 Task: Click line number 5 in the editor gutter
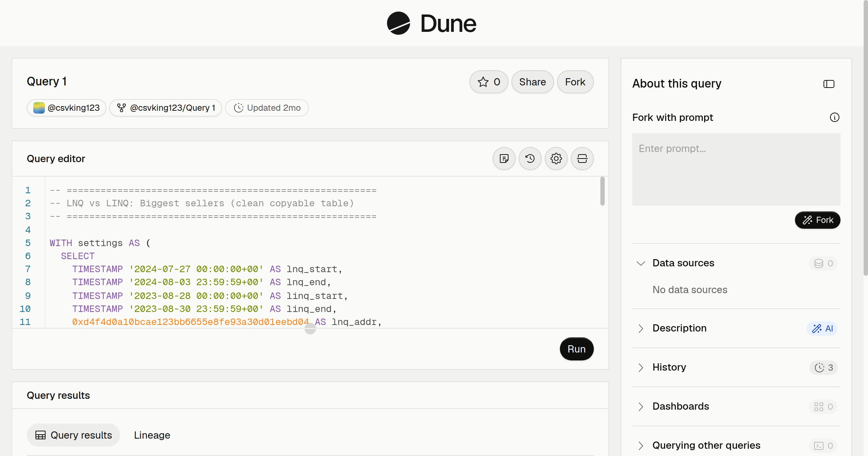click(x=28, y=243)
